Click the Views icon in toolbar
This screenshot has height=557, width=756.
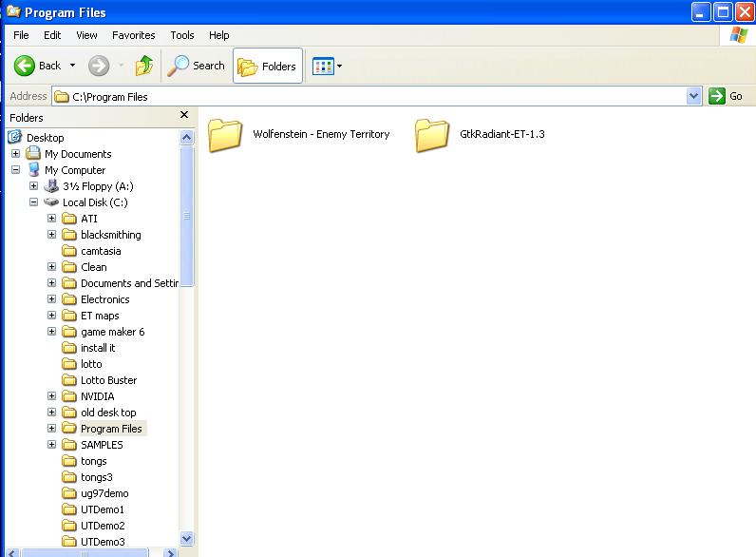[x=324, y=67]
